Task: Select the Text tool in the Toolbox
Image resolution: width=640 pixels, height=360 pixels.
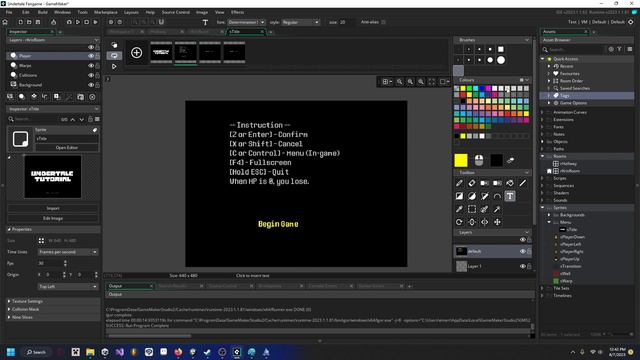Action: (x=510, y=196)
